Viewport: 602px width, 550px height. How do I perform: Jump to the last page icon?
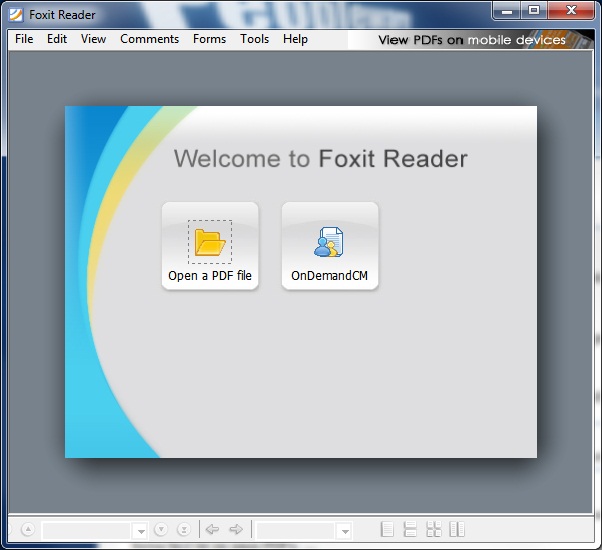coord(184,530)
